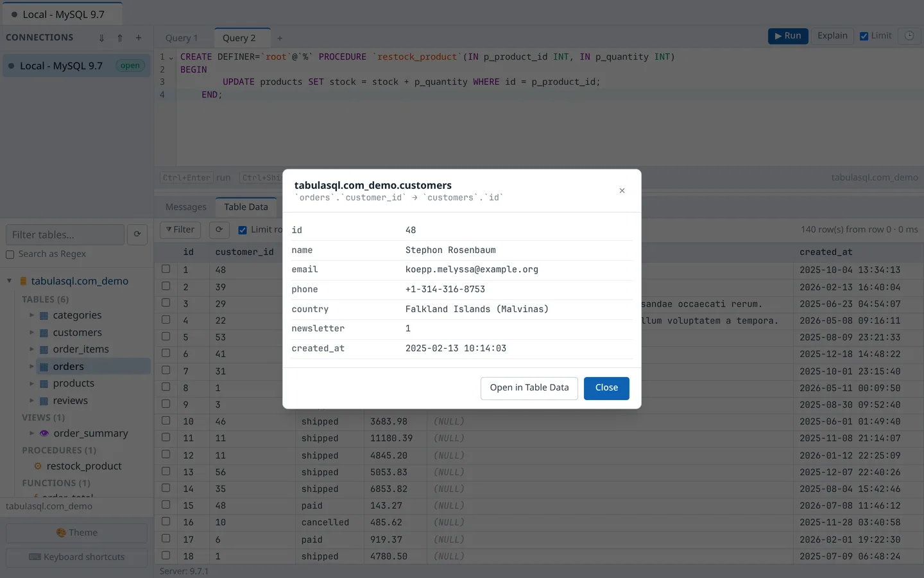Run the current query
Image resolution: width=924 pixels, height=578 pixels.
[x=788, y=36]
